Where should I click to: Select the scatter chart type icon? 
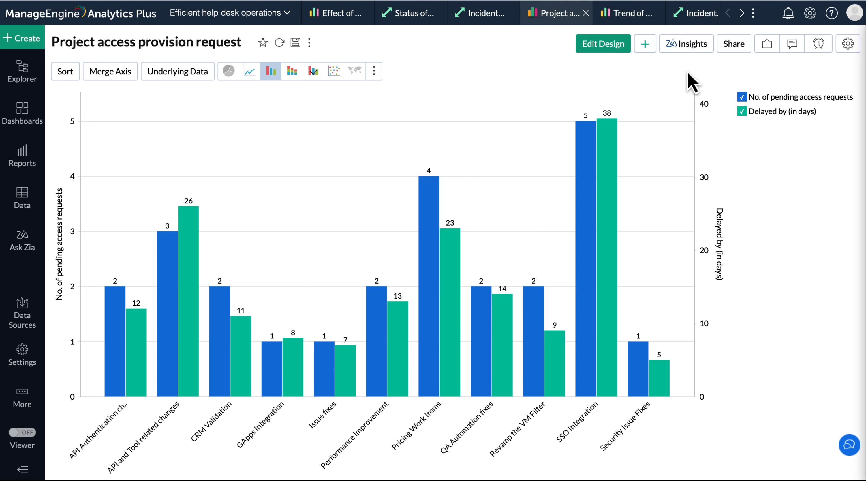334,71
